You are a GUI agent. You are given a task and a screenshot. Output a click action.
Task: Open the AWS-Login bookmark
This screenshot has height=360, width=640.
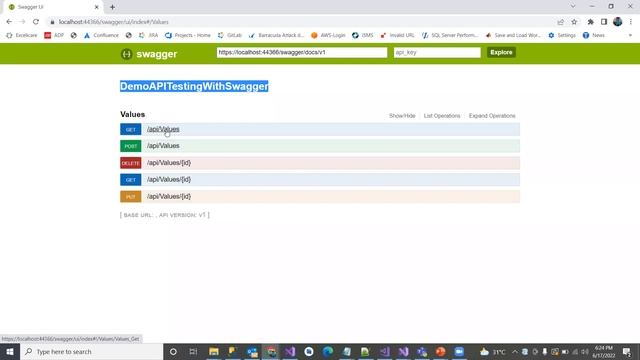pyautogui.click(x=328, y=36)
